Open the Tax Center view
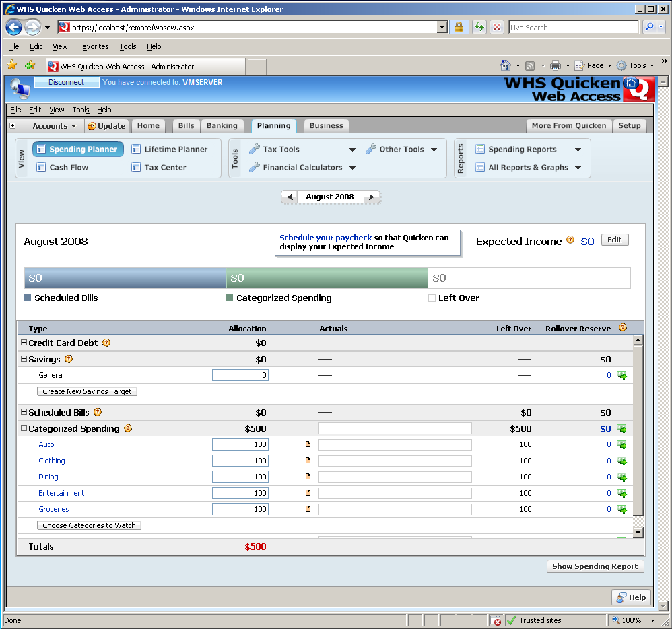 point(159,168)
